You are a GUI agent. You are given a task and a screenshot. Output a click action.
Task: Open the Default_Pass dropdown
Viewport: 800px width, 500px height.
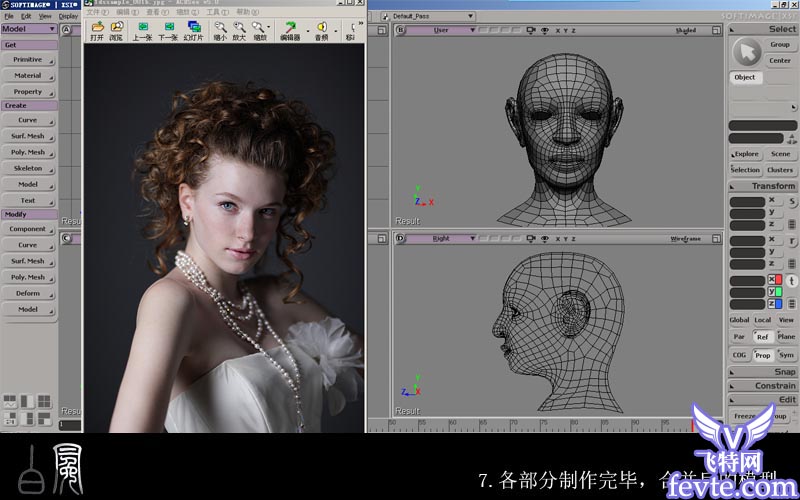[433, 16]
